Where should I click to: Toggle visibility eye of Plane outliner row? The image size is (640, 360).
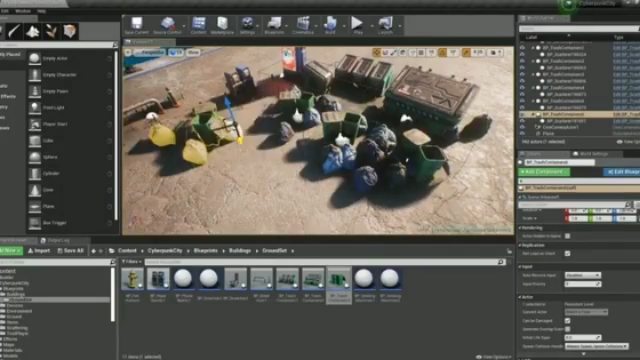point(522,133)
